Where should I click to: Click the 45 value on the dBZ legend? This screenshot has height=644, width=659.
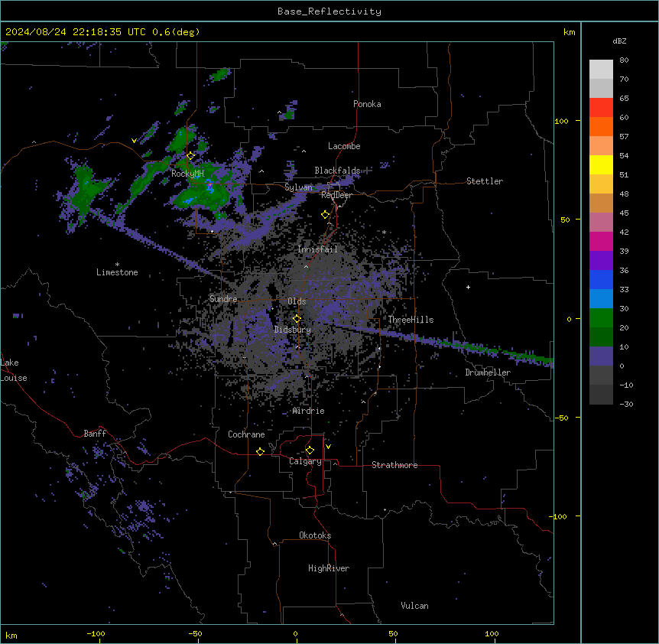pos(624,213)
